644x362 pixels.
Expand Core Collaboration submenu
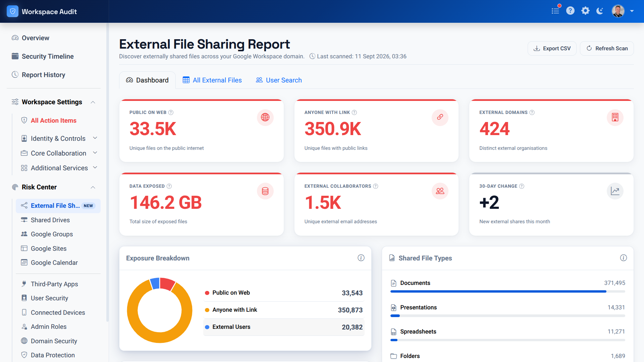95,153
